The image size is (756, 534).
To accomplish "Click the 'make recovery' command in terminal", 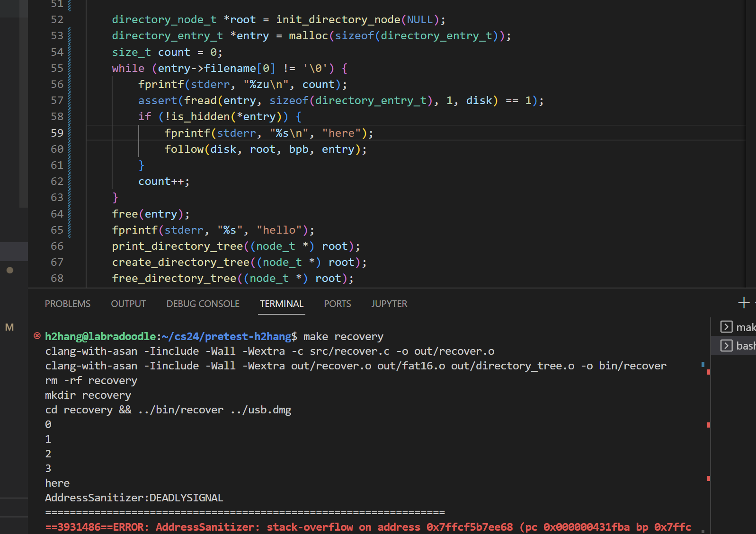I will tap(343, 336).
